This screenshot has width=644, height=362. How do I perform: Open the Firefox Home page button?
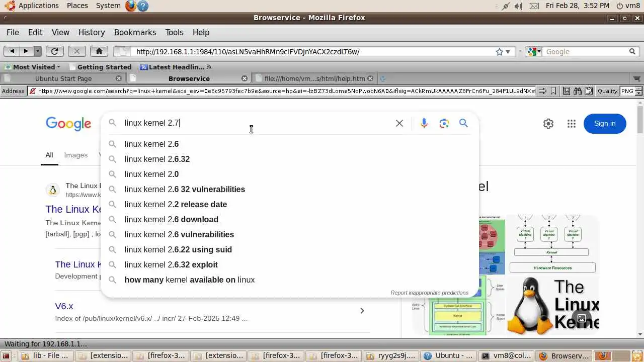(99, 51)
